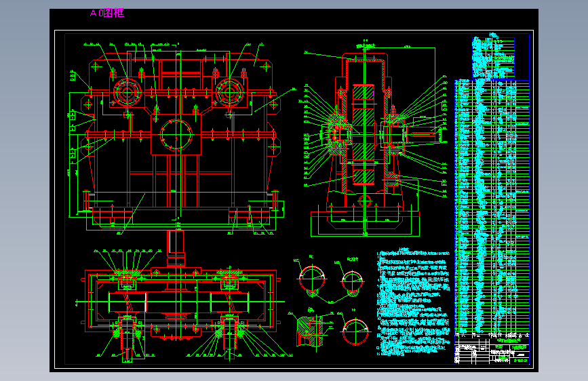Click the drawing title block
588x381 pixels.
[x=492, y=351]
